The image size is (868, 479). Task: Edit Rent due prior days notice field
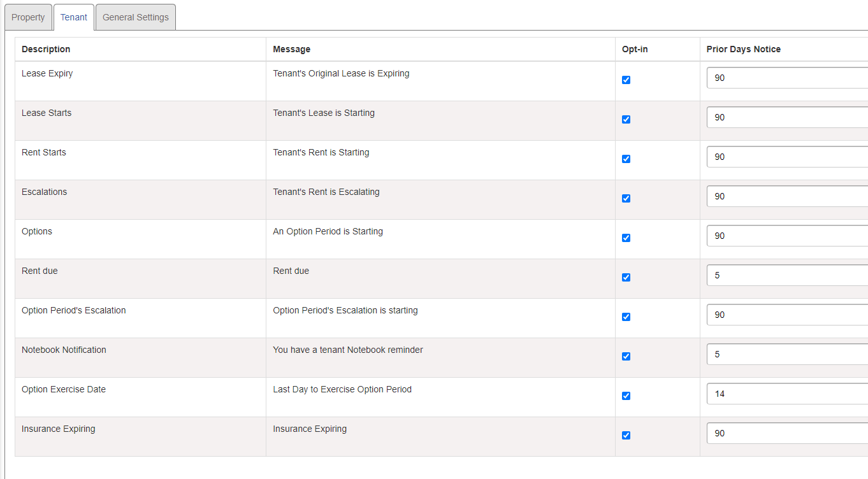click(787, 275)
